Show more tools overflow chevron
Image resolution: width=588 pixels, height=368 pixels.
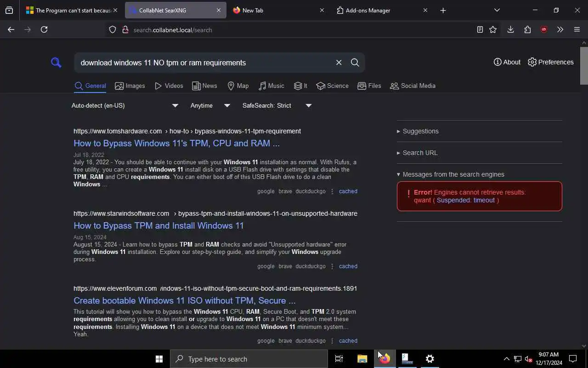[560, 29]
